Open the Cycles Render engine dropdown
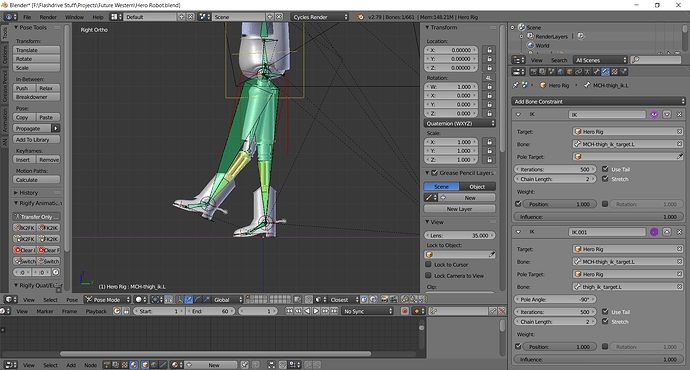This screenshot has height=370, width=690. tap(320, 17)
